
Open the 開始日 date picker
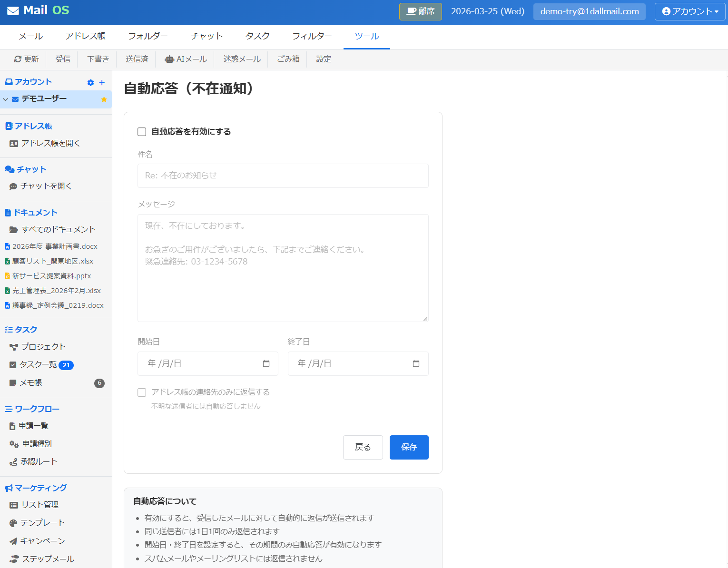266,363
